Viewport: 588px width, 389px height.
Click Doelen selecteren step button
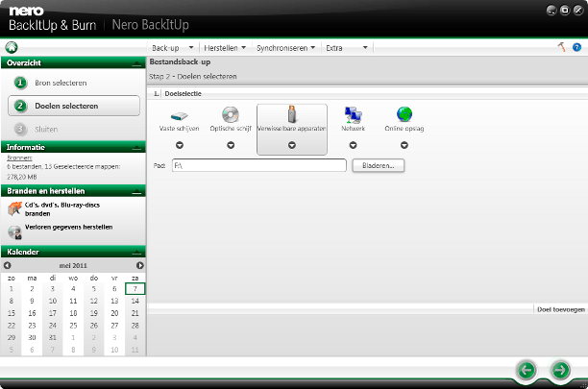(x=74, y=106)
